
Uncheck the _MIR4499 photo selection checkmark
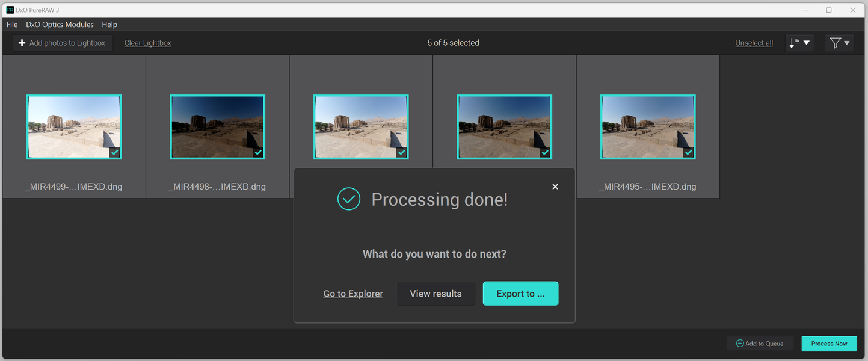[115, 153]
